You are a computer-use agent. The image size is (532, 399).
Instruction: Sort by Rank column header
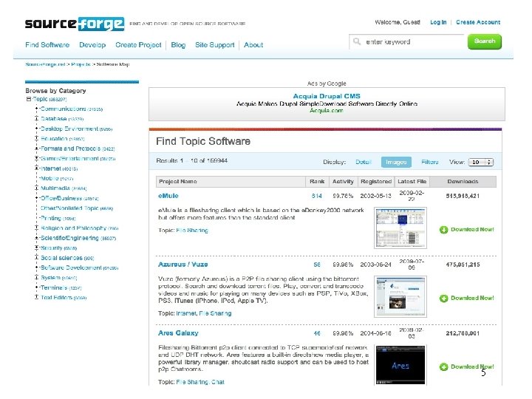coord(317,182)
